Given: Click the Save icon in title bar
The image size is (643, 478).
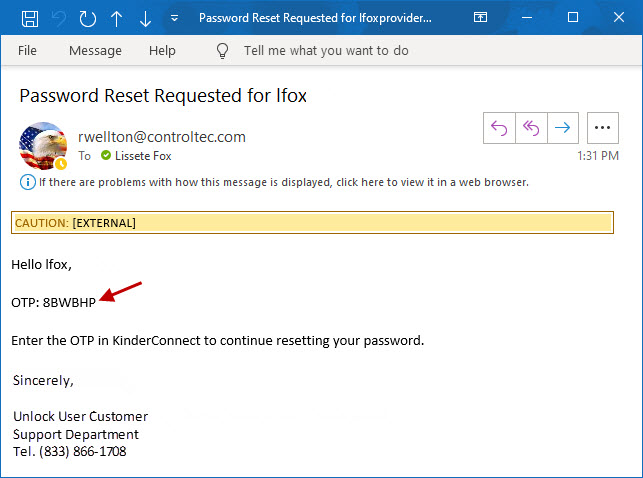Looking at the screenshot, I should pos(30,18).
